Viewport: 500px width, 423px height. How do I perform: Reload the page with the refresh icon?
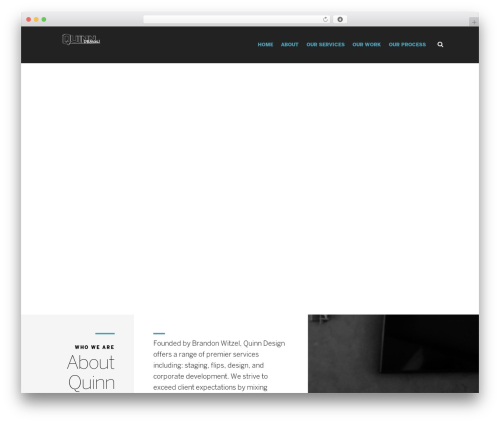325,20
